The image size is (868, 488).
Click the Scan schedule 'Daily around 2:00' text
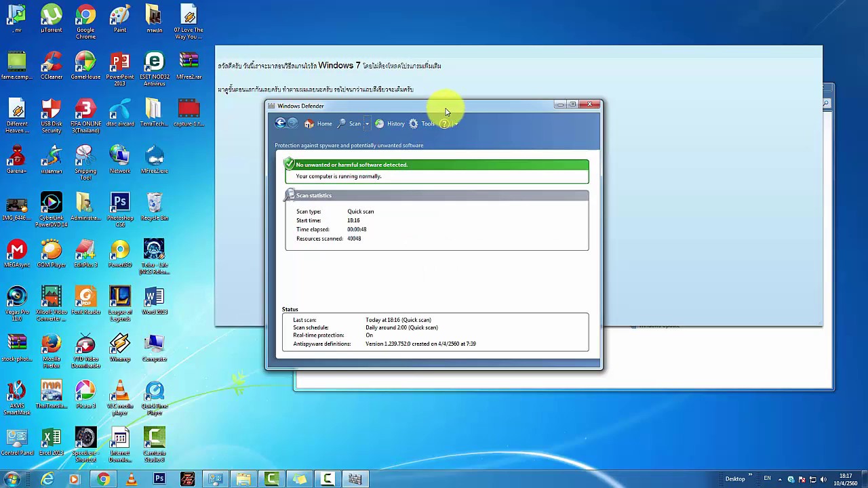point(401,327)
